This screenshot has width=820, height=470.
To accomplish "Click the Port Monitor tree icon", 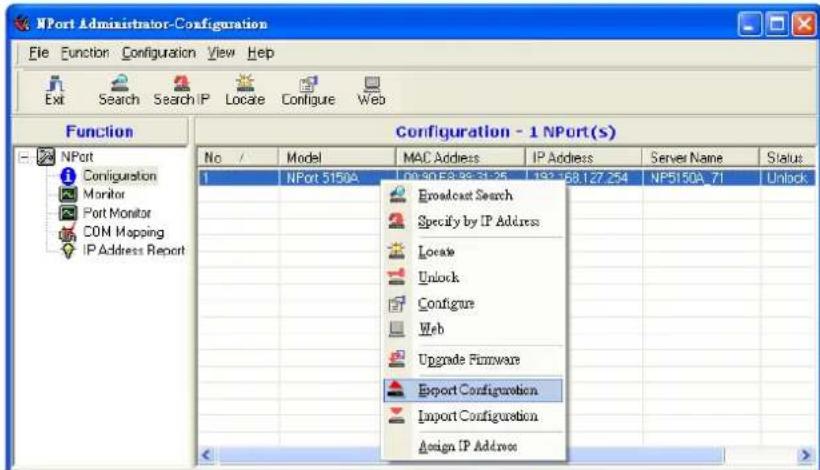I will click(68, 213).
